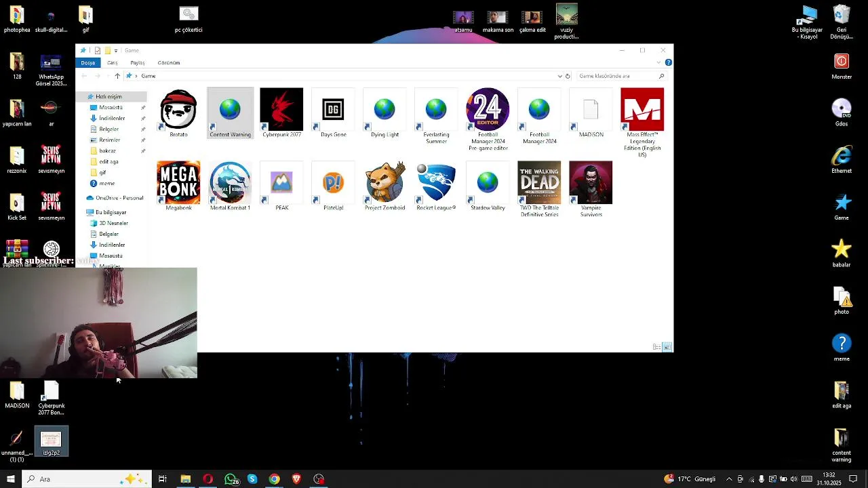Select the MADiSON shortcut in Game folder
This screenshot has width=868, height=488.
pyautogui.click(x=591, y=113)
